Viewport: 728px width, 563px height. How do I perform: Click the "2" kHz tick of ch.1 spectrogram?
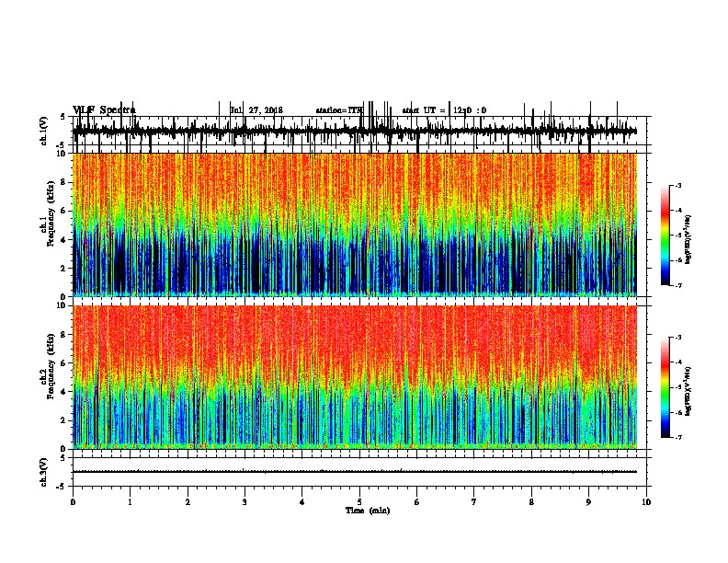point(63,268)
